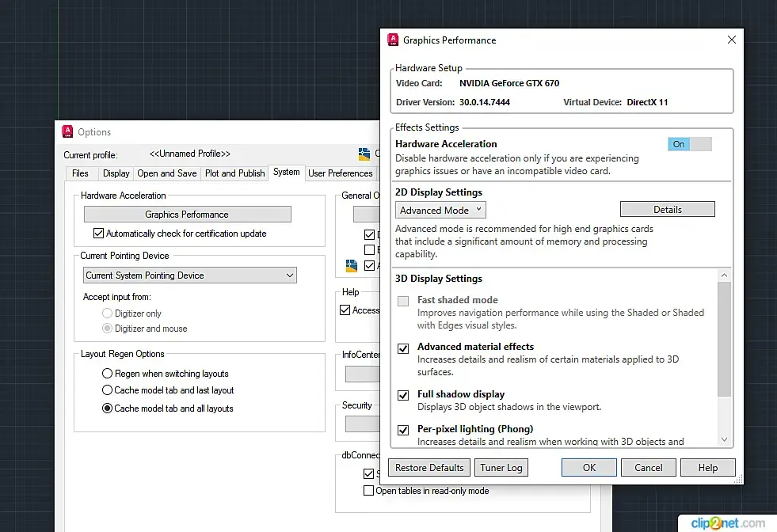Click the 3D Display Settings scroll-down arrow
This screenshot has width=777, height=532.
(724, 439)
